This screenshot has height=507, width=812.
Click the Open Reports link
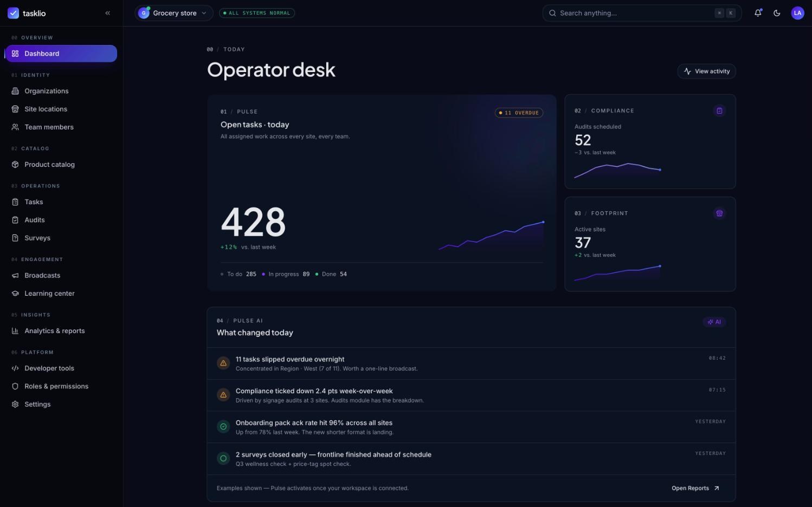695,488
